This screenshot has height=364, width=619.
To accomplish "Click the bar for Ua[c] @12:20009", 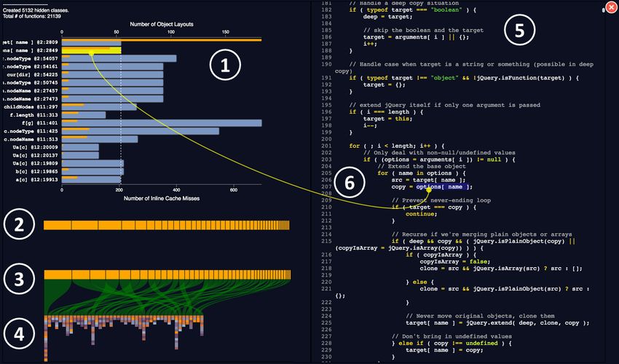I will [x=80, y=147].
